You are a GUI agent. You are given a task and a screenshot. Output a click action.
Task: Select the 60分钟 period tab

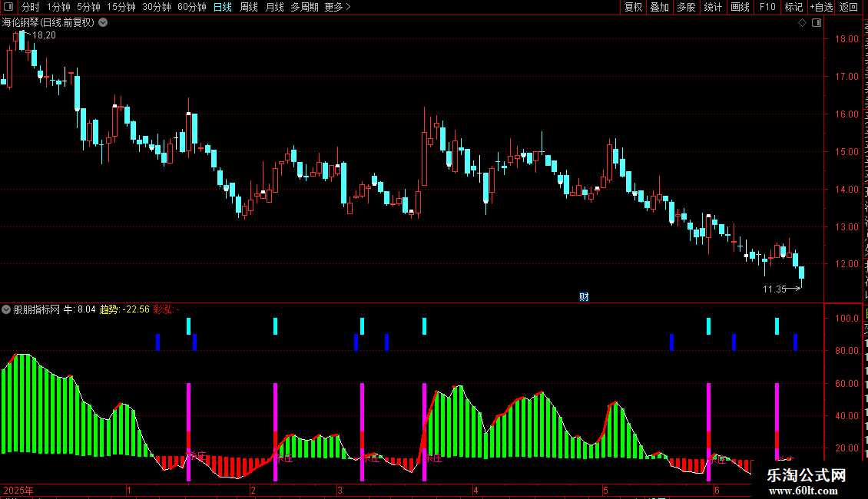click(x=191, y=7)
